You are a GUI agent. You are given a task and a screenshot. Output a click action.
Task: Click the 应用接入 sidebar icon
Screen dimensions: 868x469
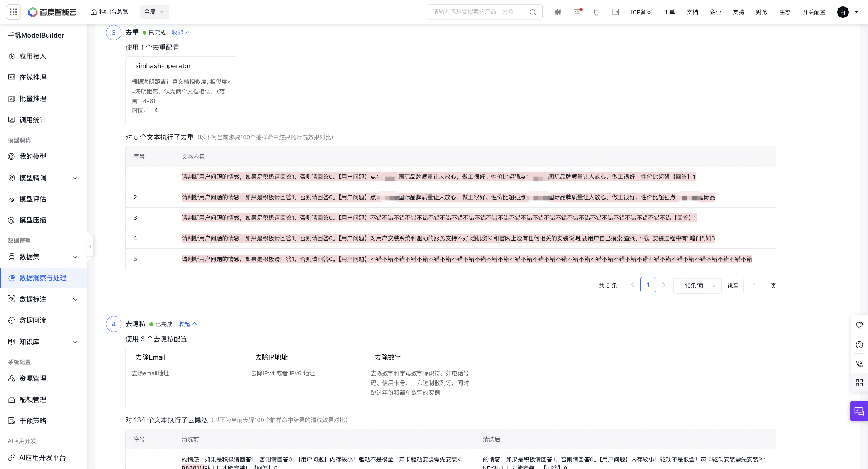[12, 56]
